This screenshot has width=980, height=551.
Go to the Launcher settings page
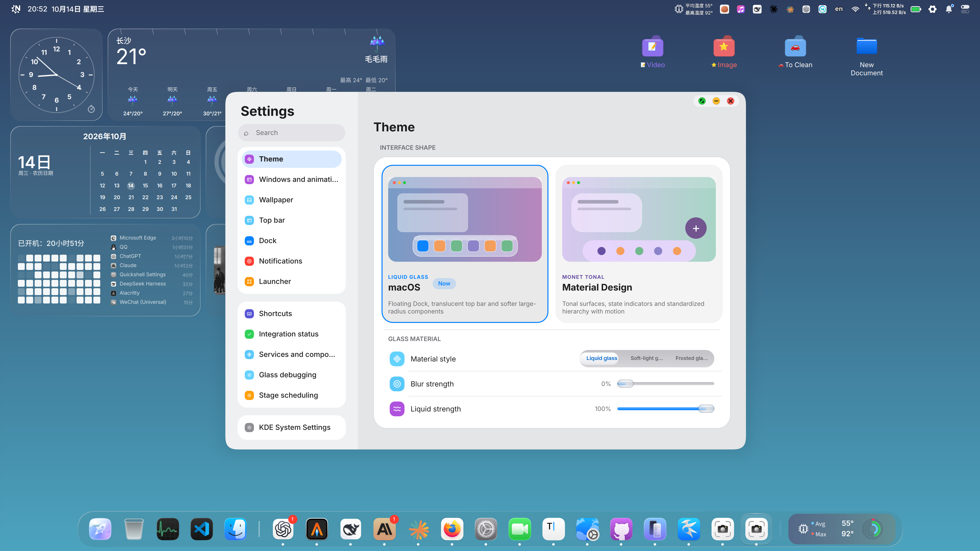point(291,281)
